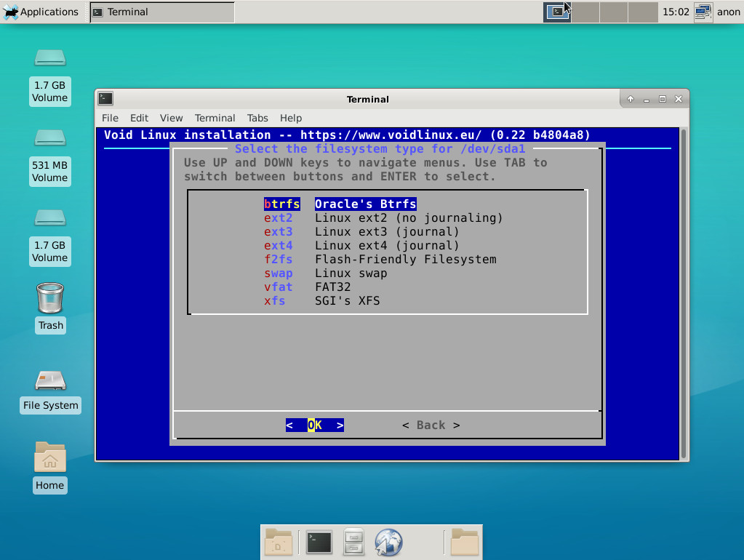
Task: Open the Applications menu
Action: click(x=41, y=12)
